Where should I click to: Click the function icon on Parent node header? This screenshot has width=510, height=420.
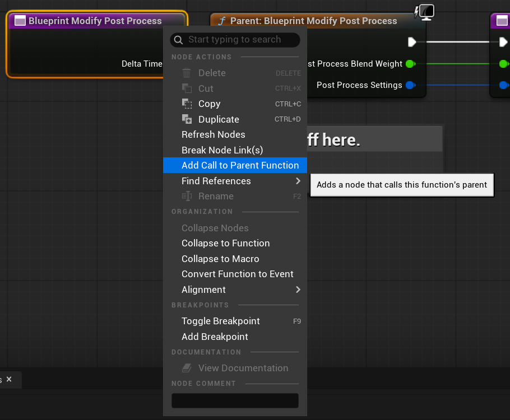(222, 21)
